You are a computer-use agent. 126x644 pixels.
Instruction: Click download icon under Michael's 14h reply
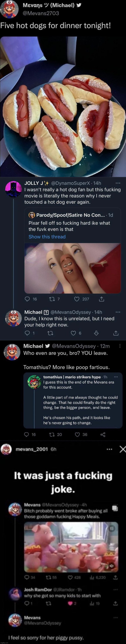96,333
